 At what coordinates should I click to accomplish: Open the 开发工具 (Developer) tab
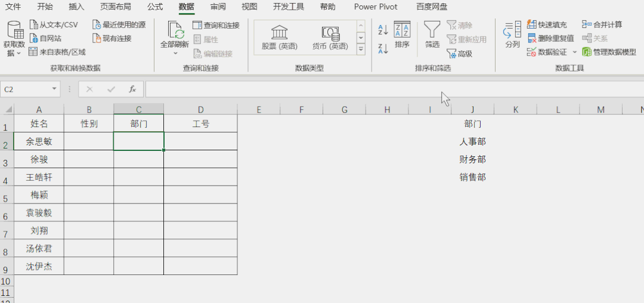[289, 7]
